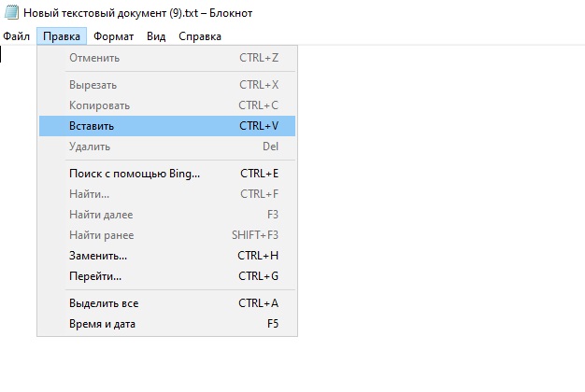
Task: Open the Вид menu
Action: point(156,36)
